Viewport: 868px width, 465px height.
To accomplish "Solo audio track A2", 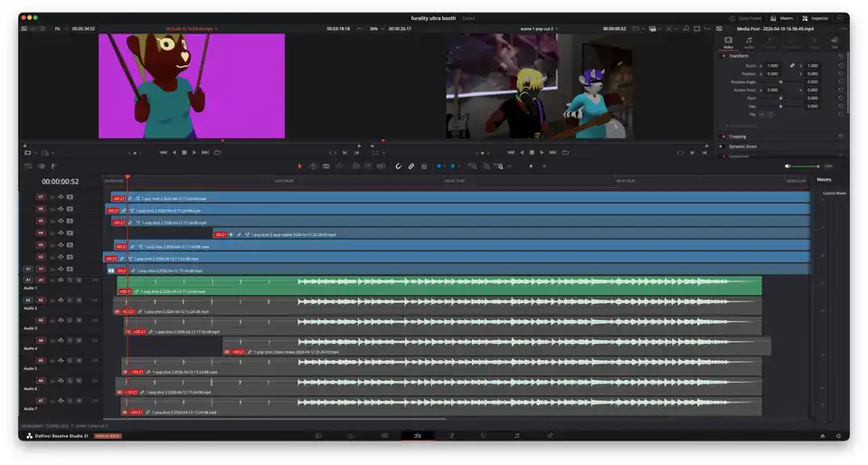I will [71, 300].
